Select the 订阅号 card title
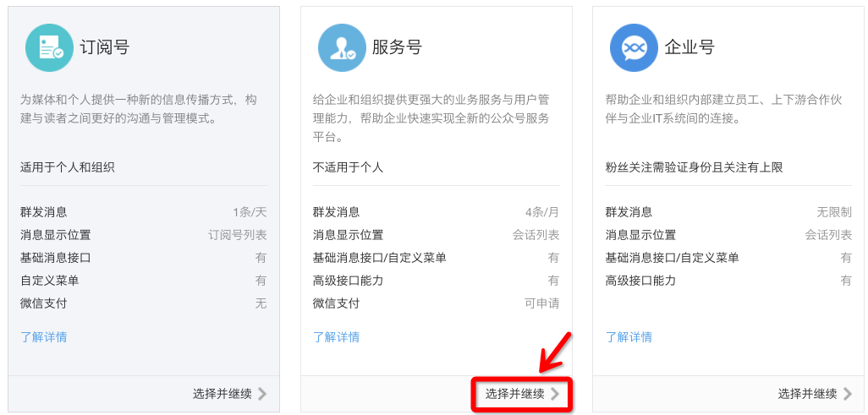The image size is (868, 415). coord(104,47)
